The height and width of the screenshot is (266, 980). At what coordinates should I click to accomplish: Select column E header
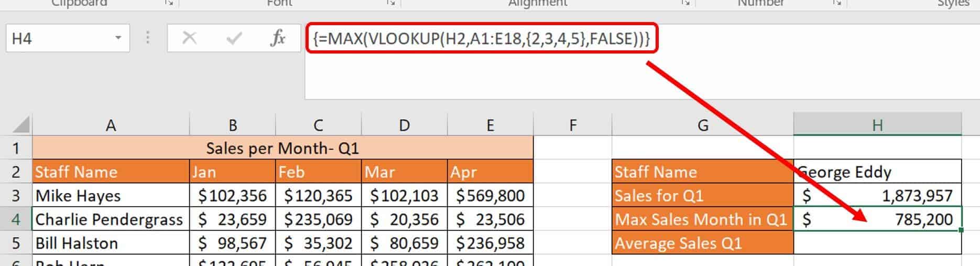490,125
